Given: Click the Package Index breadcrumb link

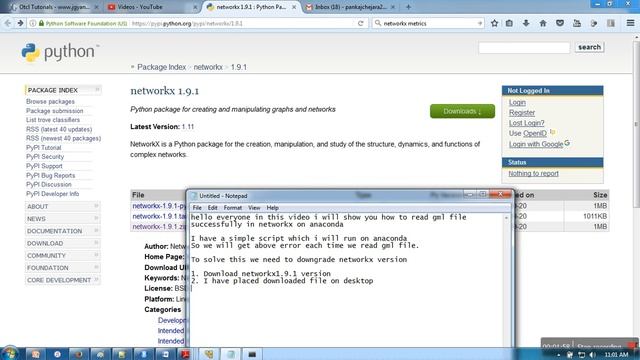Looking at the screenshot, I should (161, 67).
